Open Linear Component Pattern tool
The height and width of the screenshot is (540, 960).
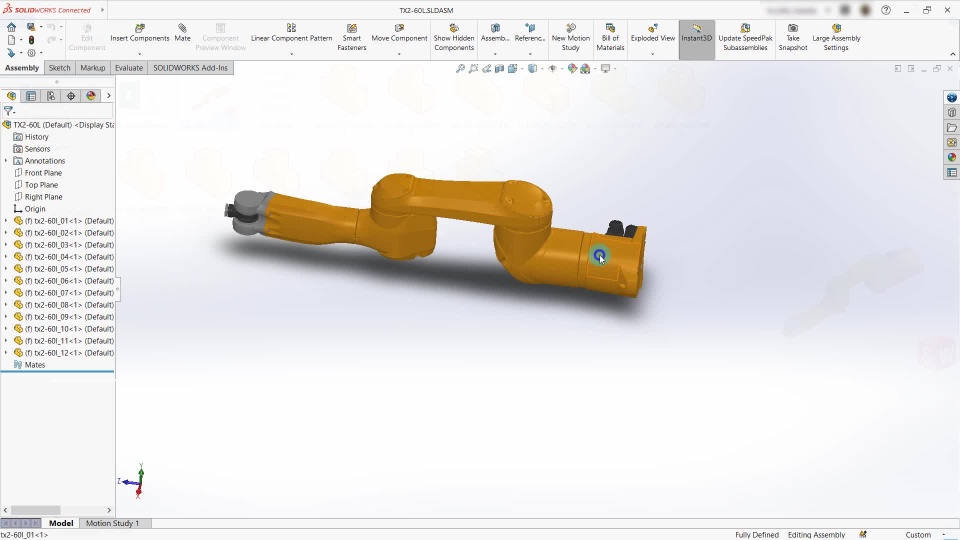(291, 33)
